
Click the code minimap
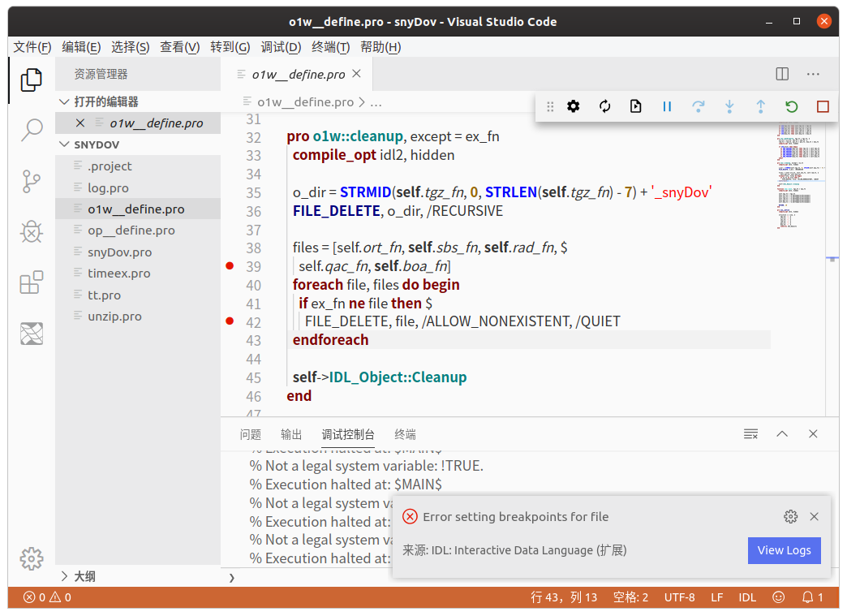[x=801, y=175]
